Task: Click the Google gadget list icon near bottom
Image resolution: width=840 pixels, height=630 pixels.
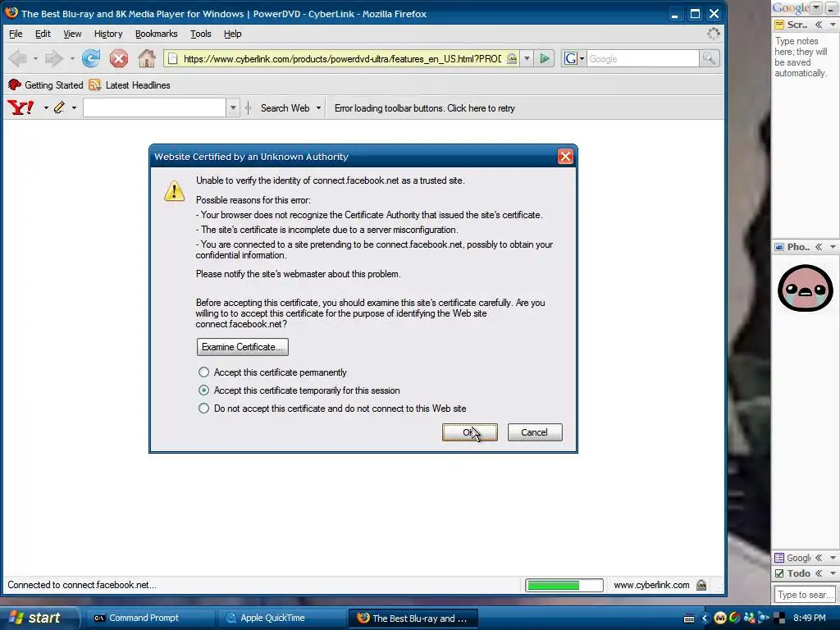Action: tap(779, 558)
